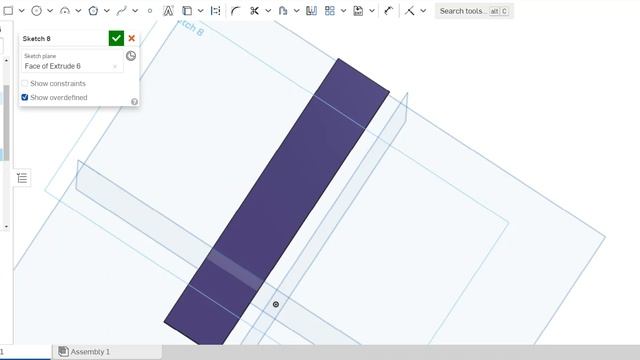Image resolution: width=640 pixels, height=360 pixels.
Task: Expand the polygon tool dropdown arrow
Action: [x=107, y=11]
